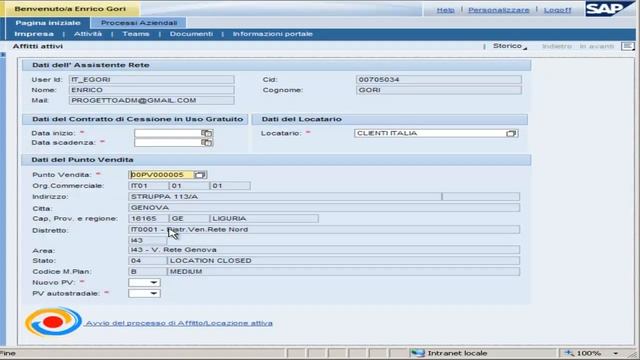Click the region field LIGURIA
Image resolution: width=640 pixels, height=360 pixels.
click(x=264, y=219)
